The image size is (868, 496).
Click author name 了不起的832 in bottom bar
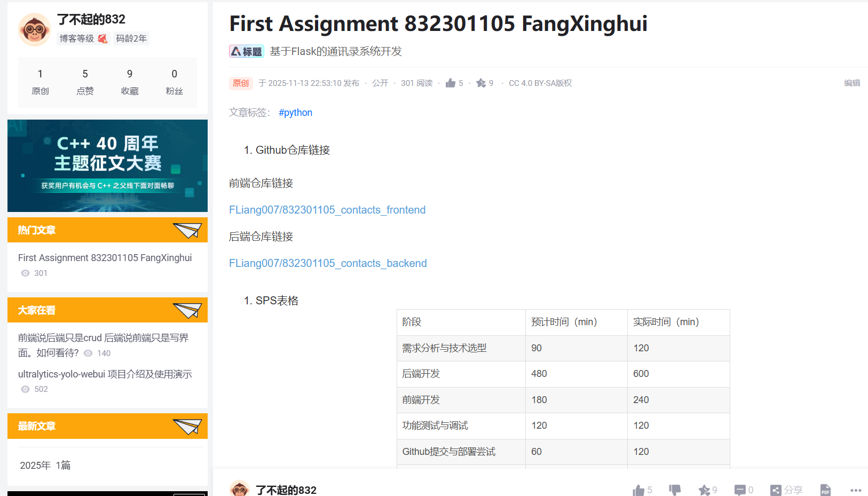pyautogui.click(x=286, y=490)
